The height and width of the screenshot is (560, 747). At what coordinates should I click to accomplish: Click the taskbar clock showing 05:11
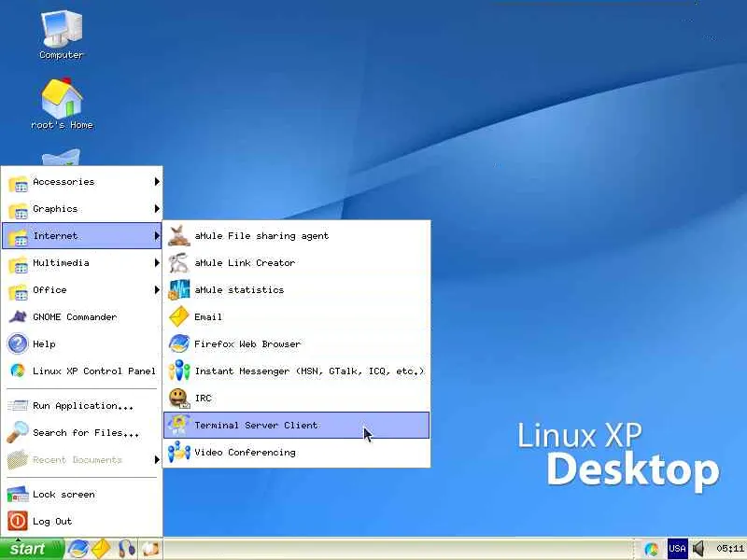pos(730,549)
